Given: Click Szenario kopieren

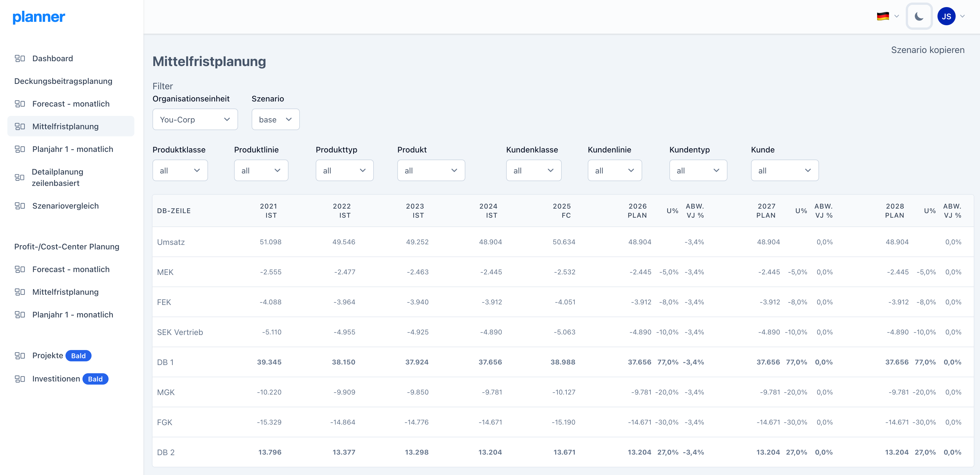Looking at the screenshot, I should pyautogui.click(x=927, y=50).
